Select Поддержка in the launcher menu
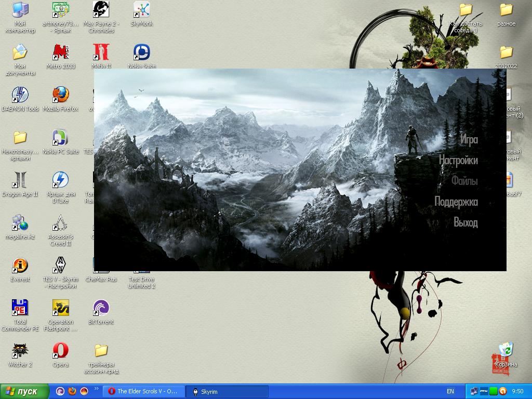Image resolution: width=532 pixels, height=399 pixels. tap(456, 202)
